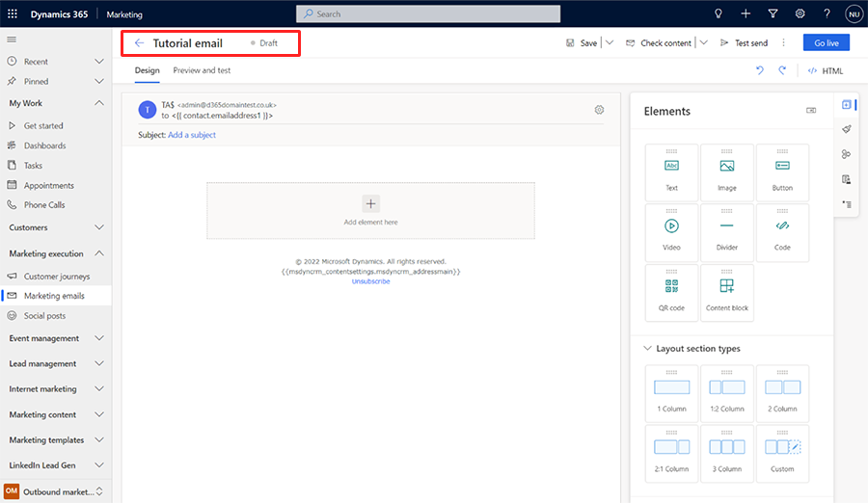
Task: Open the advanced find filter icon
Action: [x=773, y=13]
